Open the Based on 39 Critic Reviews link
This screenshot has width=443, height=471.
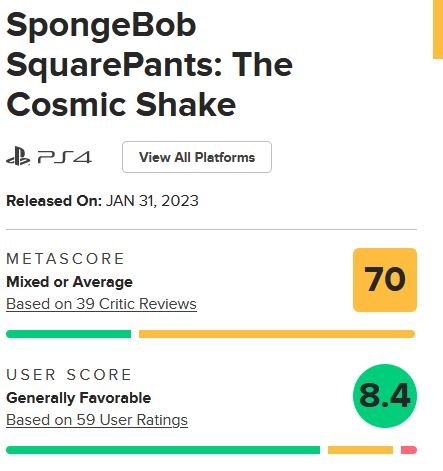pyautogui.click(x=101, y=304)
